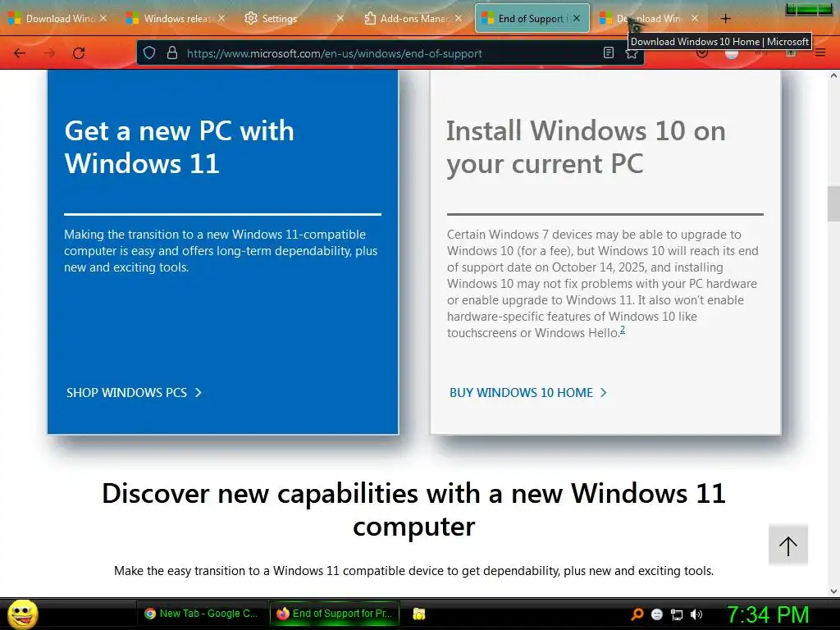Close the End of Support tab
Screen dimensions: 840x630
(577, 18)
